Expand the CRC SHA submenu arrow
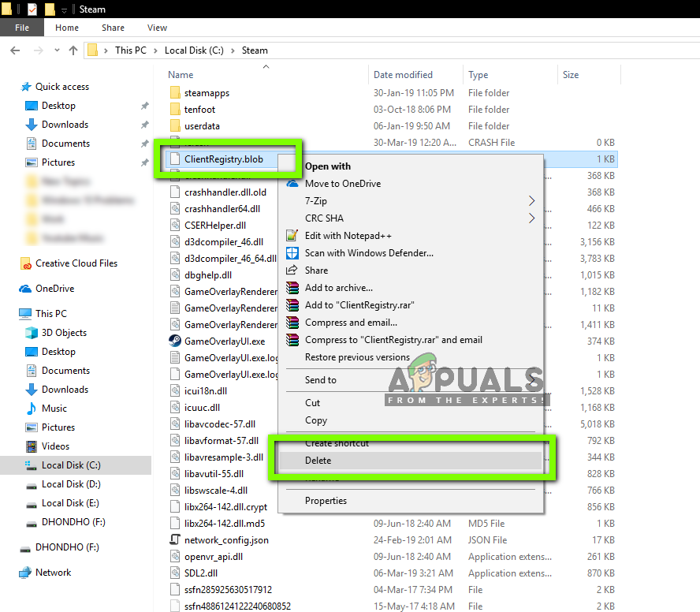The image size is (700, 612). point(531,218)
